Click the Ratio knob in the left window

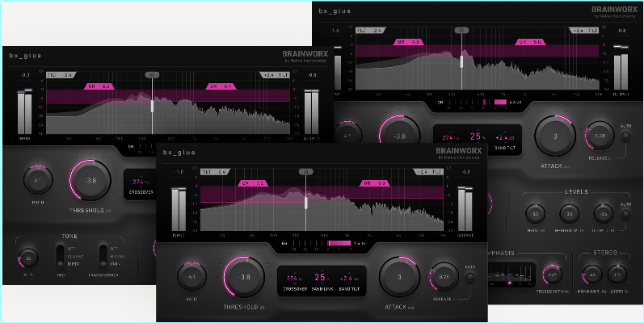click(x=38, y=180)
